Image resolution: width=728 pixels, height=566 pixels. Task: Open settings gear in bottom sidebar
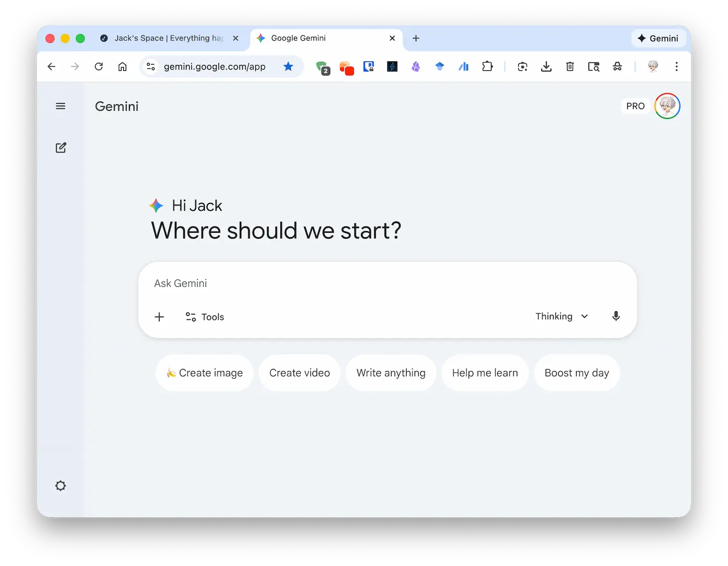coord(61,486)
